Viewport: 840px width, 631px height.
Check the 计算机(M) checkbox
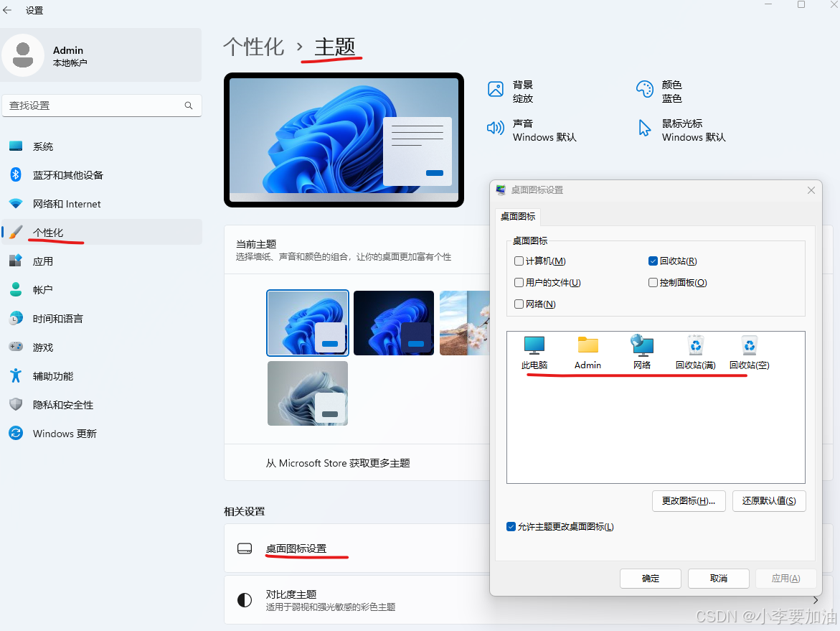click(519, 261)
